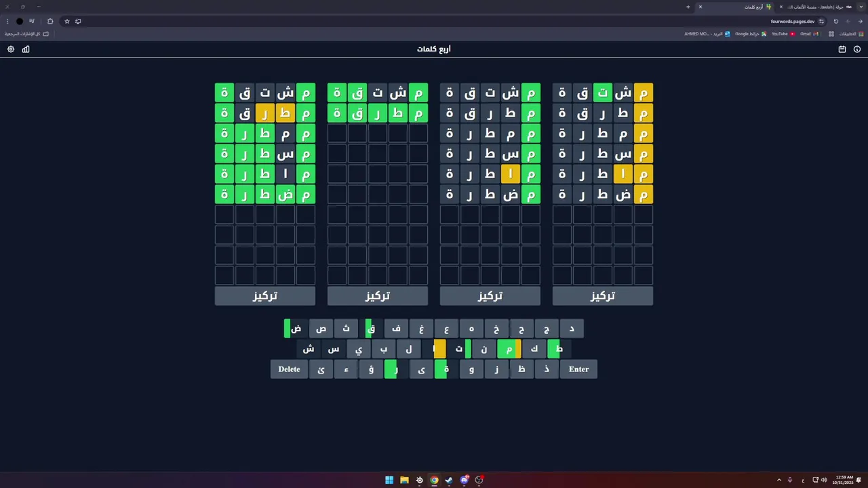Open the game settings gear icon
The width and height of the screenshot is (868, 488).
click(11, 49)
